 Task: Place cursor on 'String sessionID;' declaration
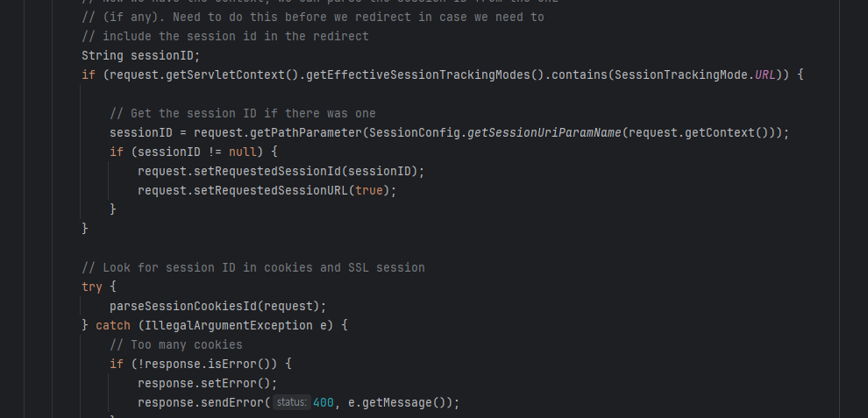tap(140, 55)
